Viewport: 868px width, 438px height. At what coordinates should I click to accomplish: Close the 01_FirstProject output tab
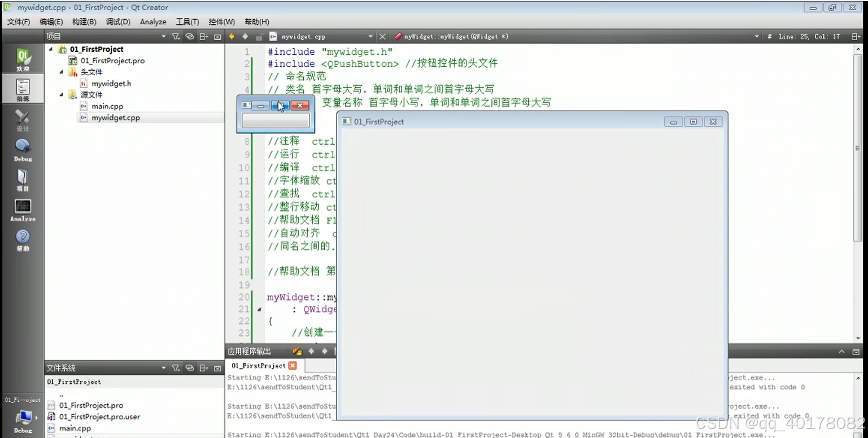point(293,366)
